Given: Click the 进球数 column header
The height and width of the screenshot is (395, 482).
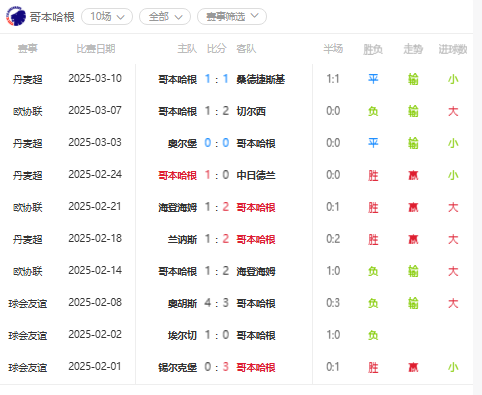Looking at the screenshot, I should pos(453,49).
